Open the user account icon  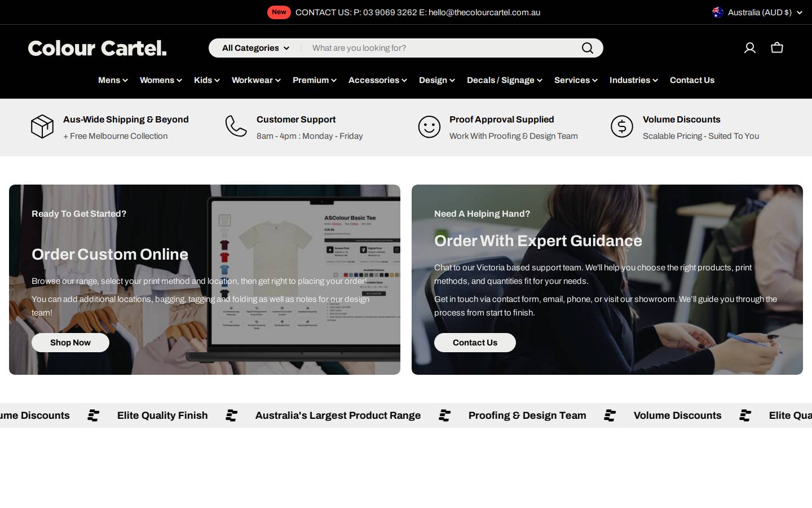tap(749, 48)
